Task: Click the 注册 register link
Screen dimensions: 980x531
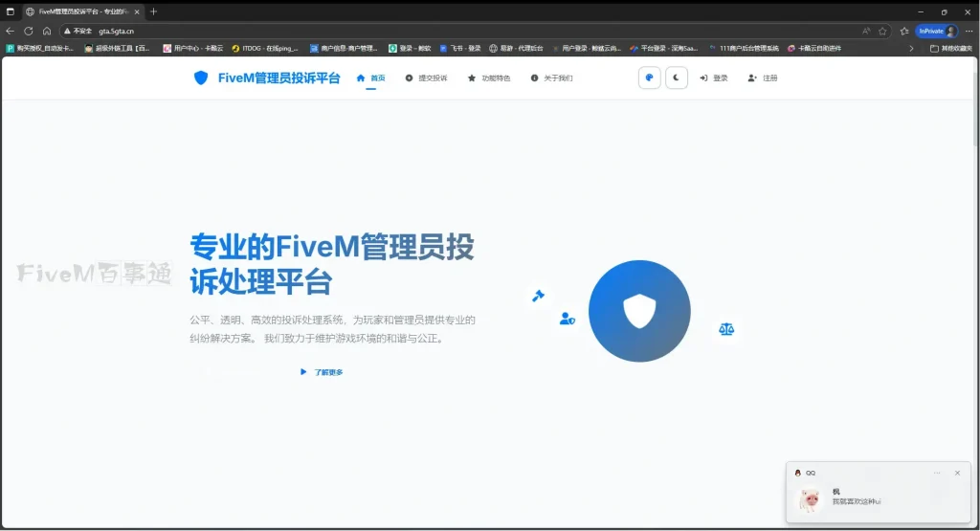Action: (763, 78)
